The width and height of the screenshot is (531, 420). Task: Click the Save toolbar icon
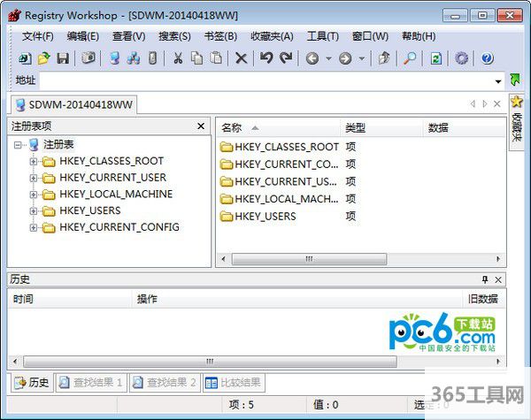(63, 58)
